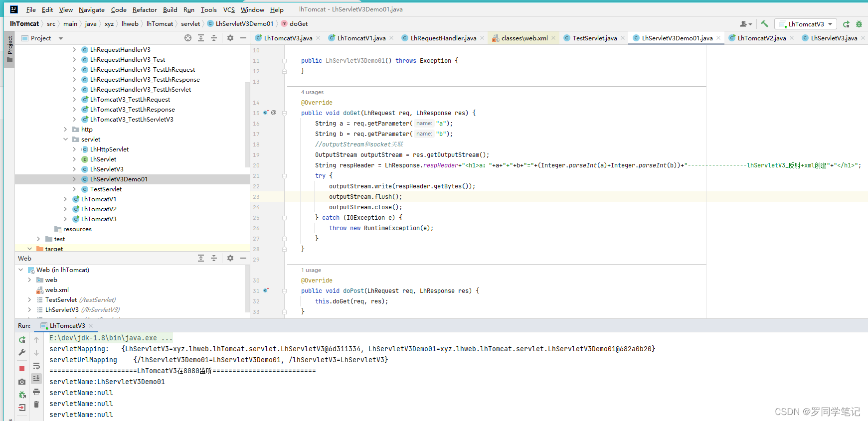This screenshot has height=421, width=868.
Task: Place cursor on outputStream.flush() line
Action: click(x=365, y=197)
